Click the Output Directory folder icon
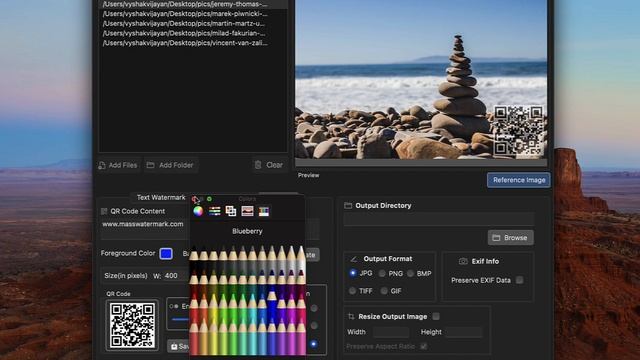The image size is (640, 360). pyautogui.click(x=348, y=205)
